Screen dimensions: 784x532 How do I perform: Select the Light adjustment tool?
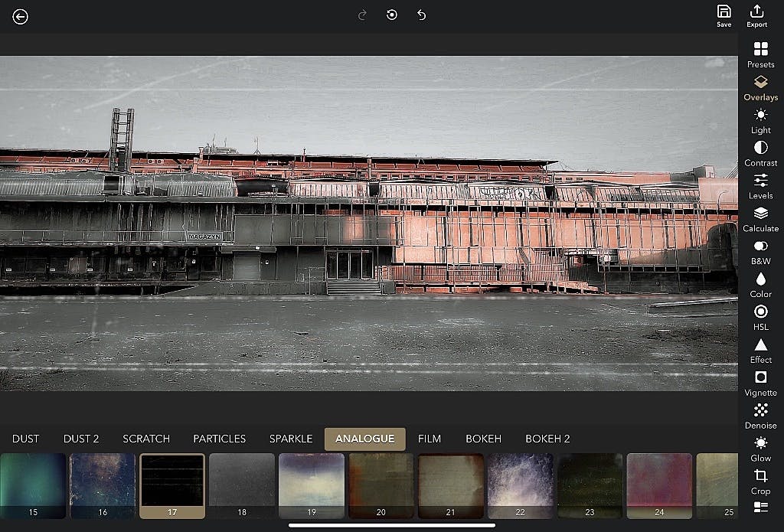tap(760, 120)
